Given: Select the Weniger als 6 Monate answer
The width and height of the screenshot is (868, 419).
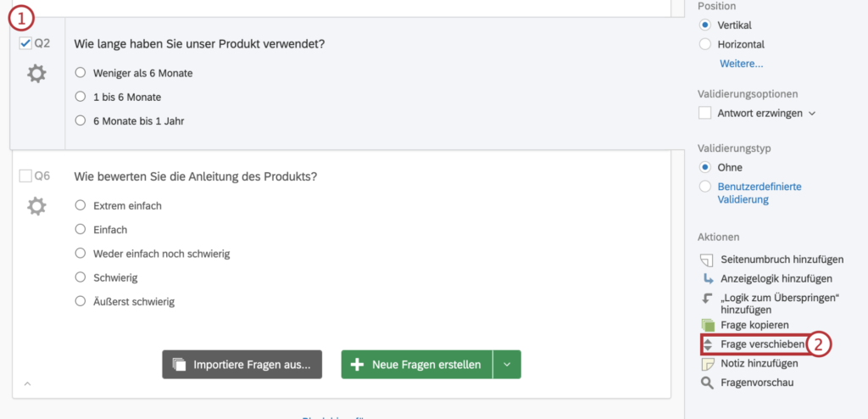Looking at the screenshot, I should click(81, 73).
